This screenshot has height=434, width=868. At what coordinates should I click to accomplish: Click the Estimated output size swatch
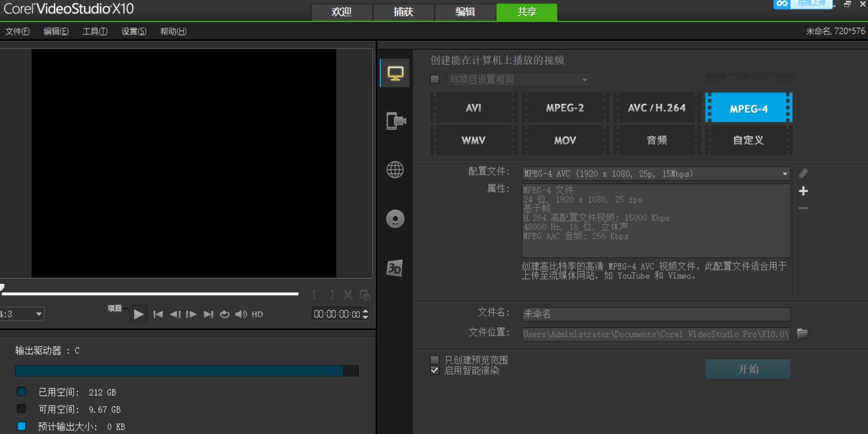tap(21, 426)
